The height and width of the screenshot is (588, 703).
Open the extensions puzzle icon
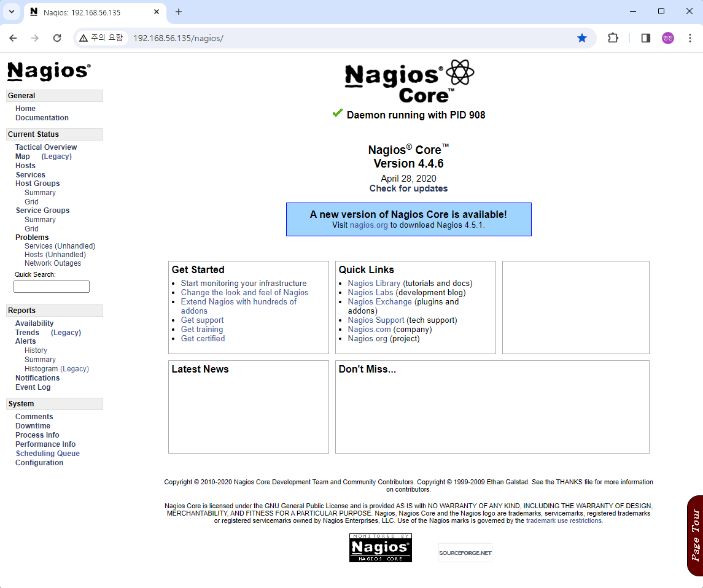click(x=613, y=38)
